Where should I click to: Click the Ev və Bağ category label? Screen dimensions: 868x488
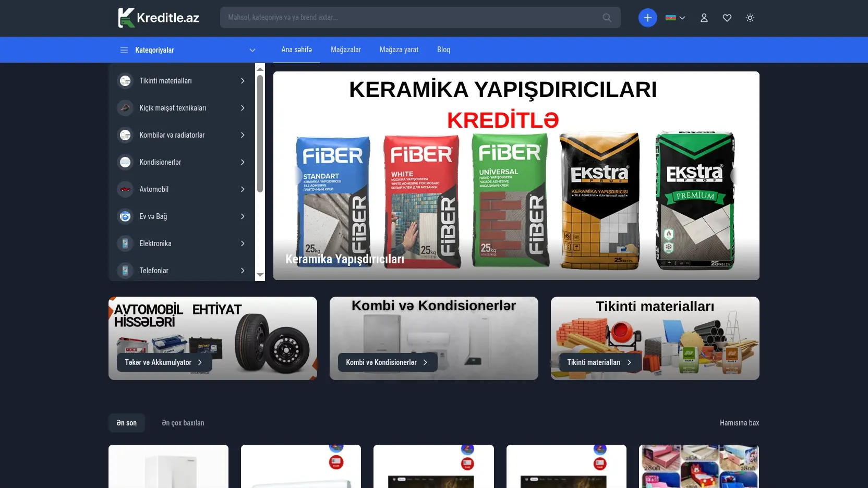click(x=153, y=216)
